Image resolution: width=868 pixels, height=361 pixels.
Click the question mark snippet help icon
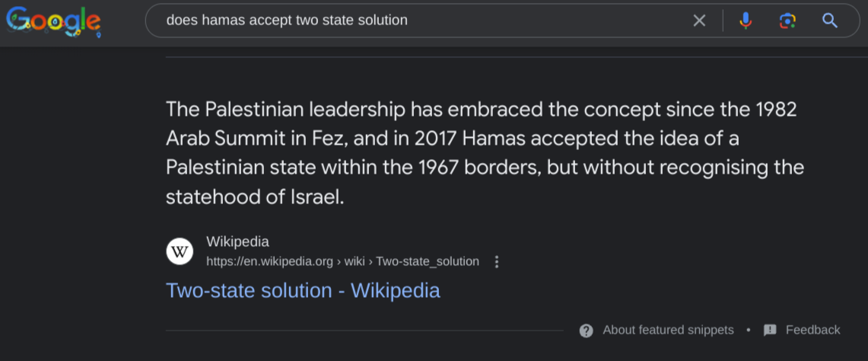click(x=586, y=331)
